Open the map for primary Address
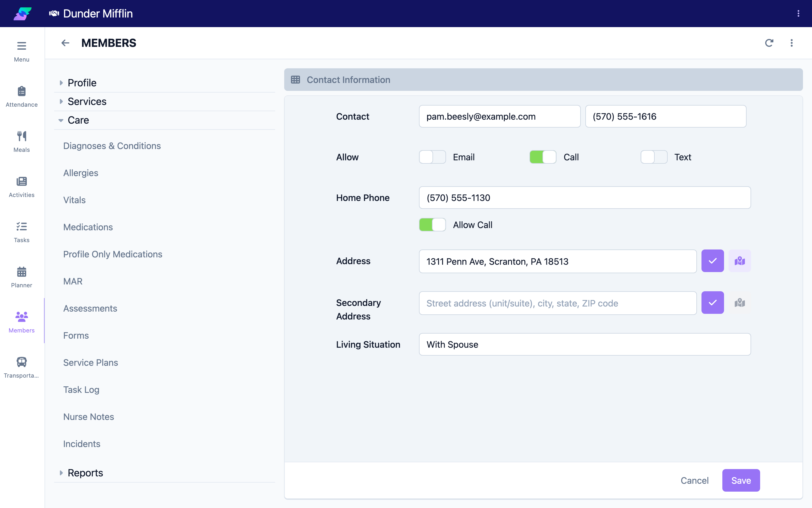The width and height of the screenshot is (812, 508). coord(740,261)
